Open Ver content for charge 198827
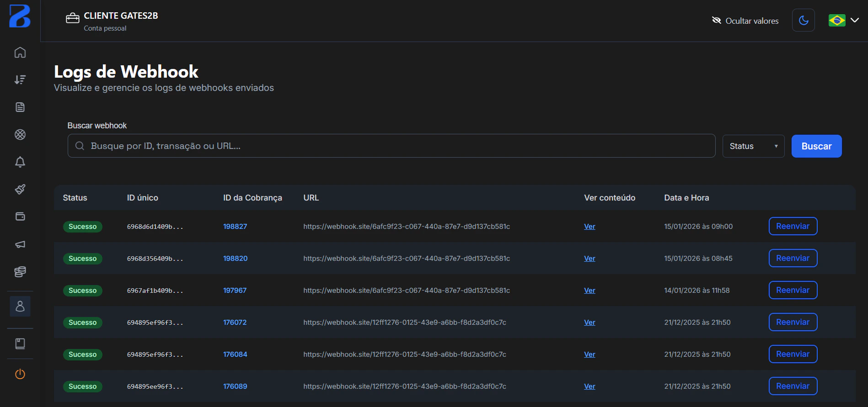Screen dimensions: 868x407 [589, 227]
